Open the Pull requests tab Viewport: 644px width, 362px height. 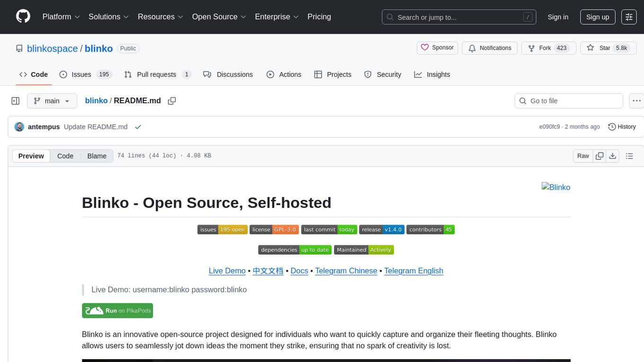point(158,74)
